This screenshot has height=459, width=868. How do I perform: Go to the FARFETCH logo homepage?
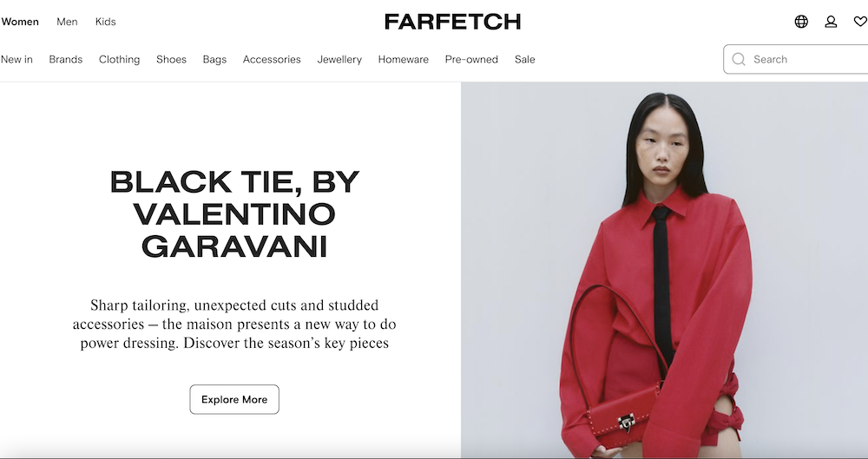(x=452, y=22)
